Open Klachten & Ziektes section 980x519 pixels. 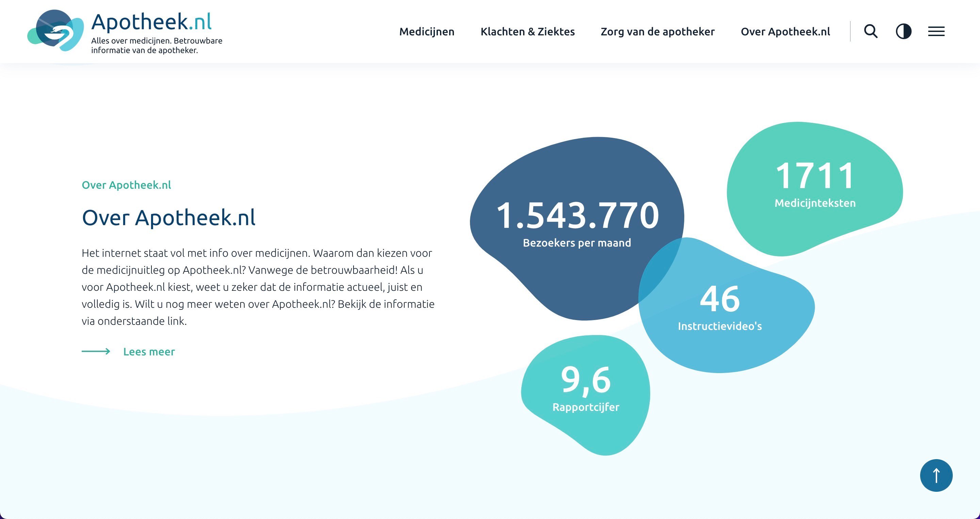pos(528,32)
